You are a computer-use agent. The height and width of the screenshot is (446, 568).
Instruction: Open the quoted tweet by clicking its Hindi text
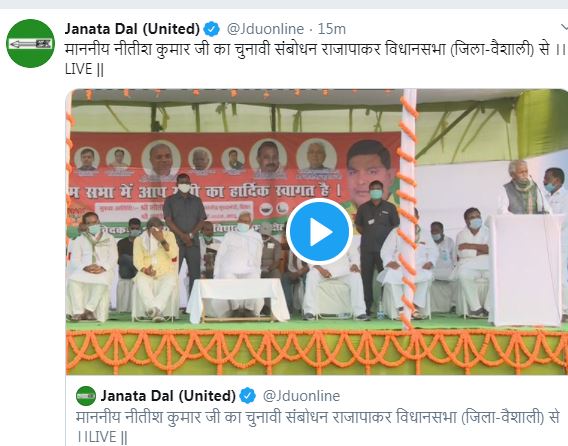point(318,418)
